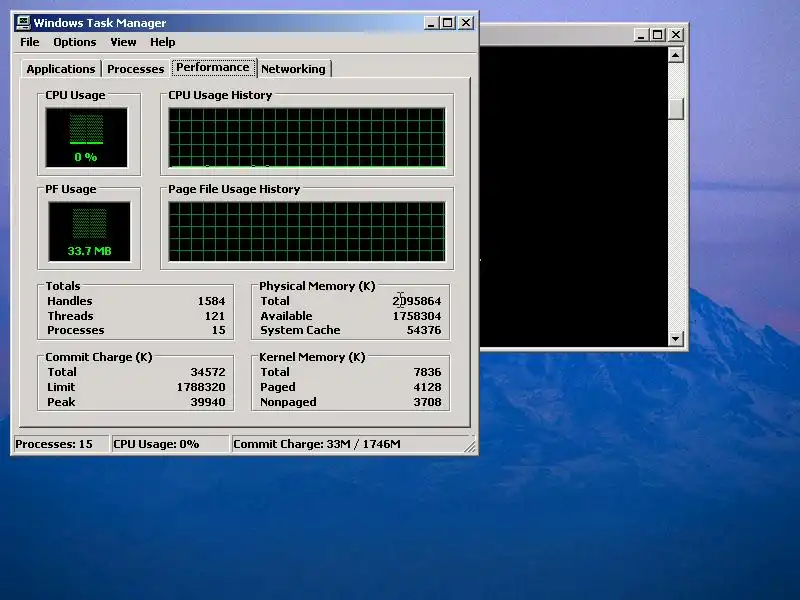Click the Commit Charge Limit value 1788320
800x600 pixels.
(x=201, y=387)
